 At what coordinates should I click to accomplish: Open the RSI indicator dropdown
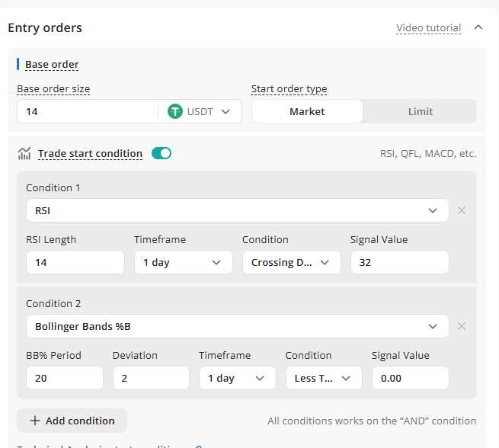coord(237,210)
